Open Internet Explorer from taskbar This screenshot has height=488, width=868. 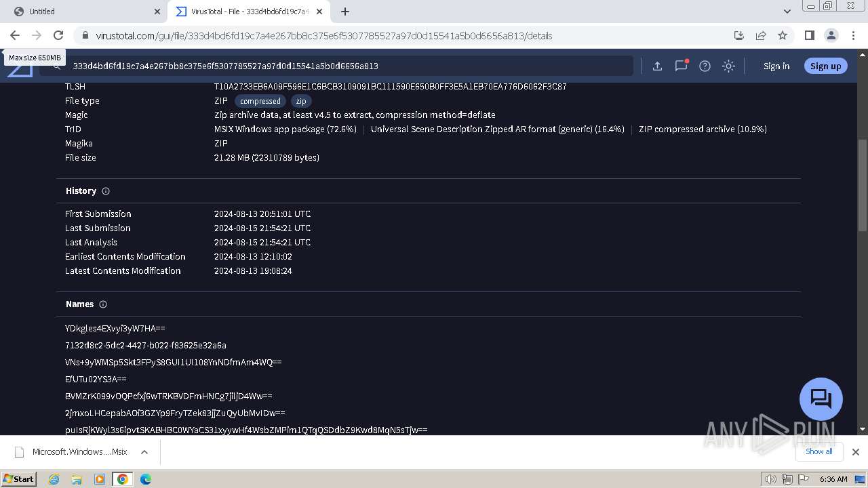click(x=54, y=479)
